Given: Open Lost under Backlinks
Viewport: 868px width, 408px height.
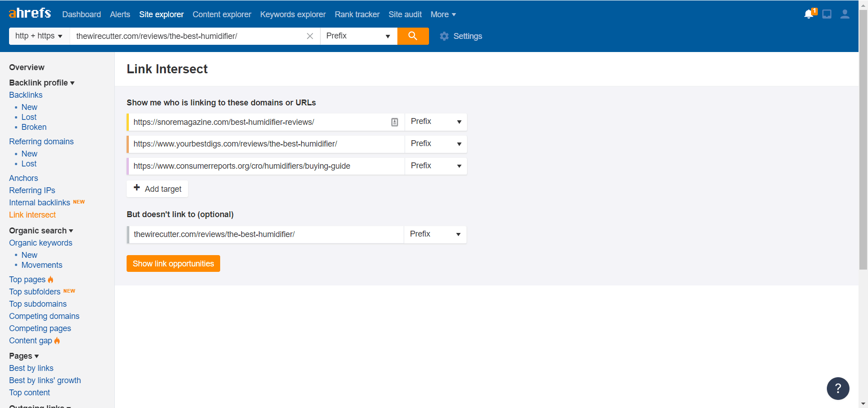Looking at the screenshot, I should coord(29,117).
